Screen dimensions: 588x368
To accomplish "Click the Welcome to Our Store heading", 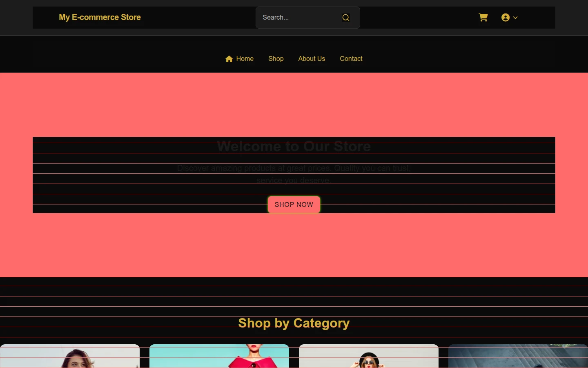I will coord(294,146).
